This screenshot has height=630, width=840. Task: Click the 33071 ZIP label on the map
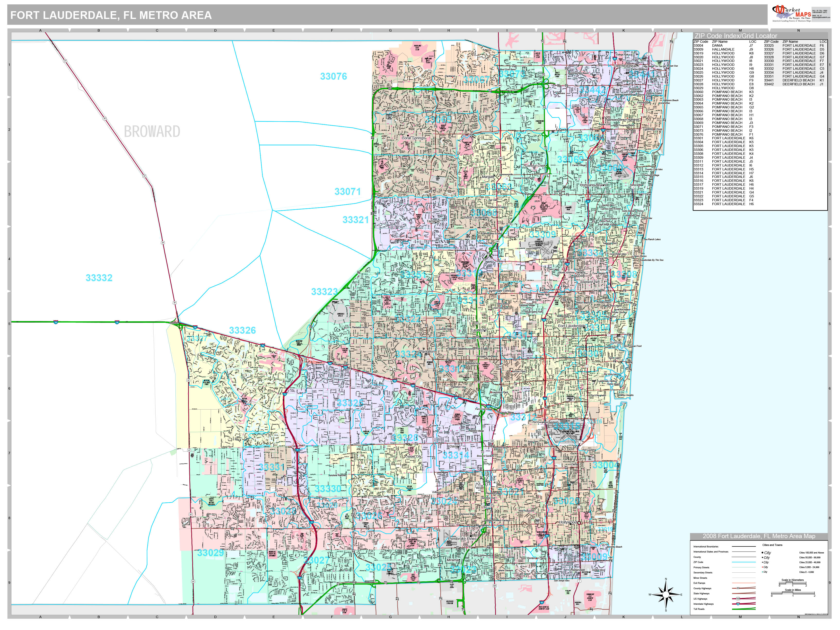pyautogui.click(x=348, y=191)
